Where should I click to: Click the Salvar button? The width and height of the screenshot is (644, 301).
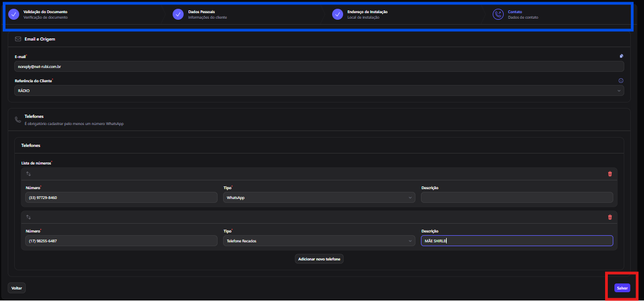coord(622,288)
